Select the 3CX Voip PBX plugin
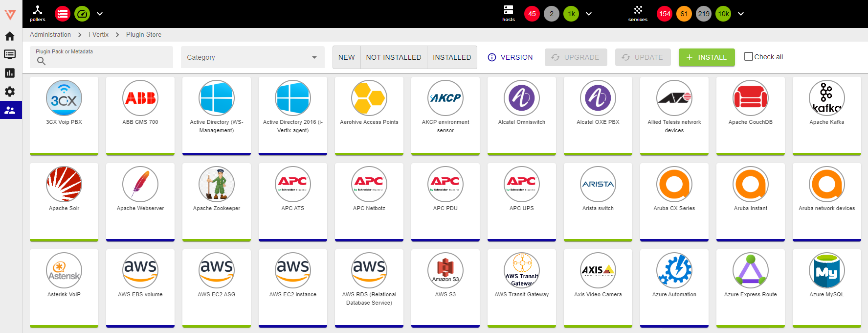The image size is (868, 333). click(x=64, y=116)
